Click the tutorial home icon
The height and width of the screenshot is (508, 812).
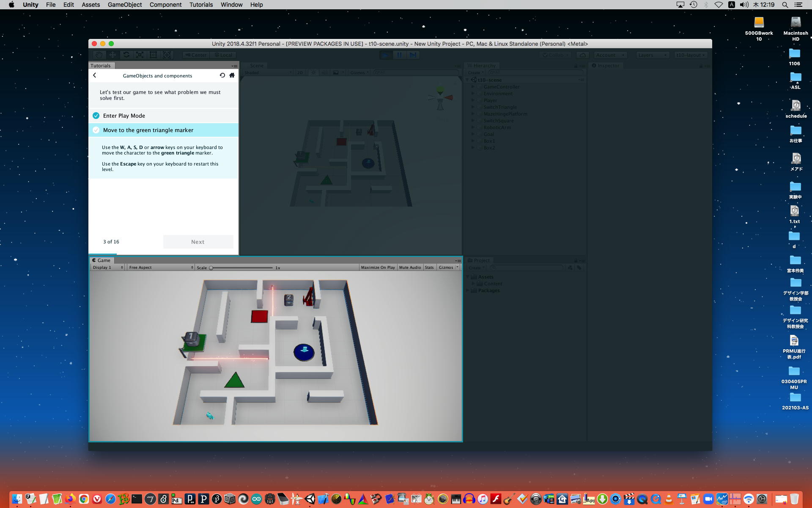pyautogui.click(x=232, y=75)
